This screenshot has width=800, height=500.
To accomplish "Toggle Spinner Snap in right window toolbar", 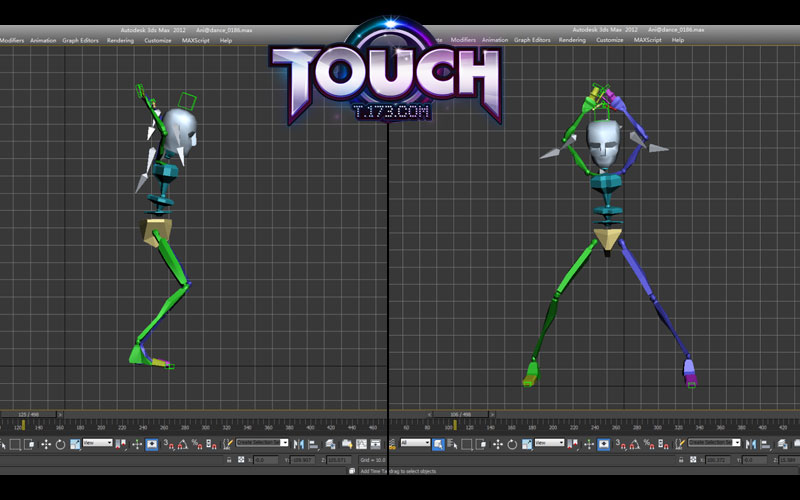I will 662,444.
